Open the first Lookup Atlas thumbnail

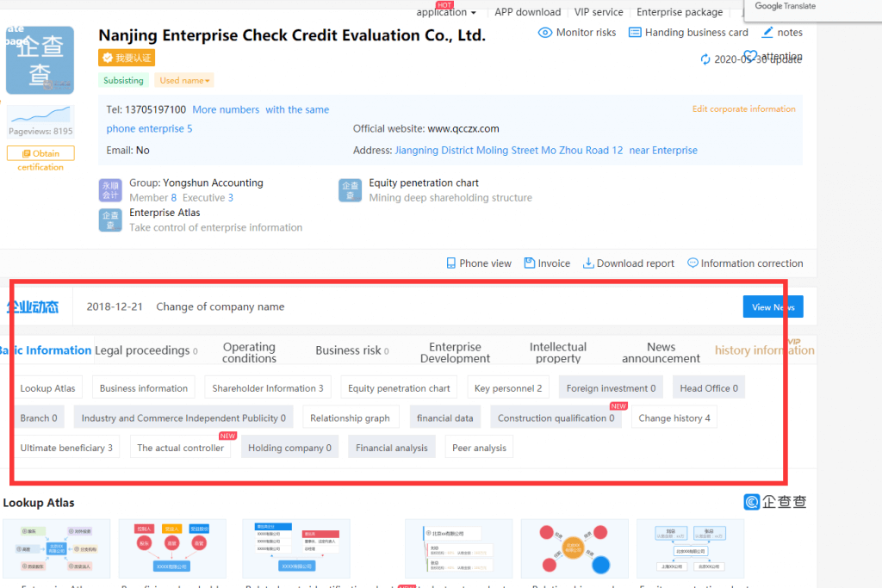[x=57, y=548]
